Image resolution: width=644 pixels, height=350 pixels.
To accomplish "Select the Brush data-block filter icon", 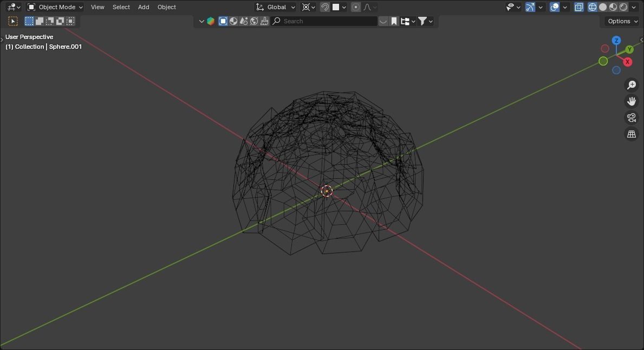I will [x=264, y=21].
